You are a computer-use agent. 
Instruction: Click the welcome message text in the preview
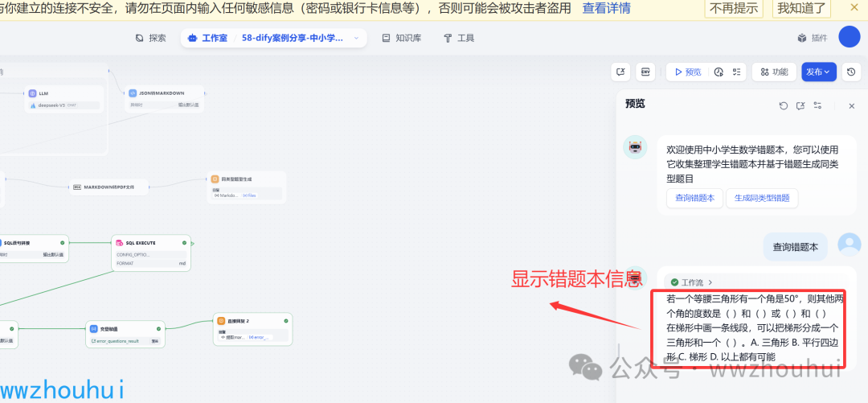[x=752, y=164]
